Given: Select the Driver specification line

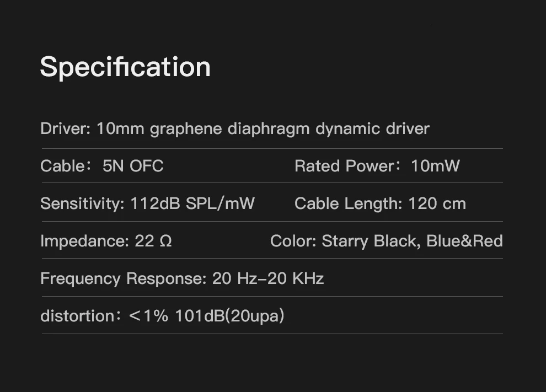Looking at the screenshot, I should 235,129.
